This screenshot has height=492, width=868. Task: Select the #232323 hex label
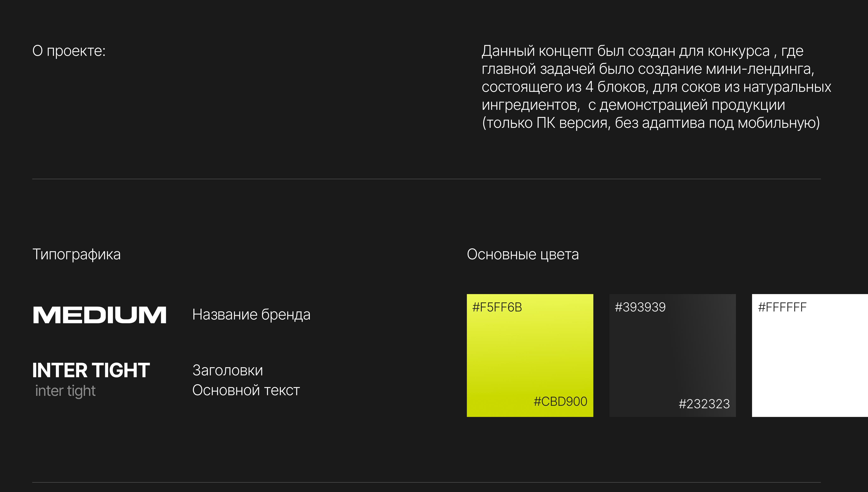[x=704, y=404]
